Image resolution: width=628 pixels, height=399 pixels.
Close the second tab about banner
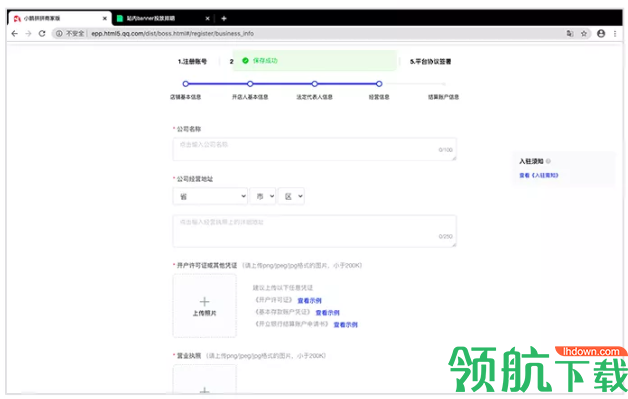pyautogui.click(x=207, y=18)
